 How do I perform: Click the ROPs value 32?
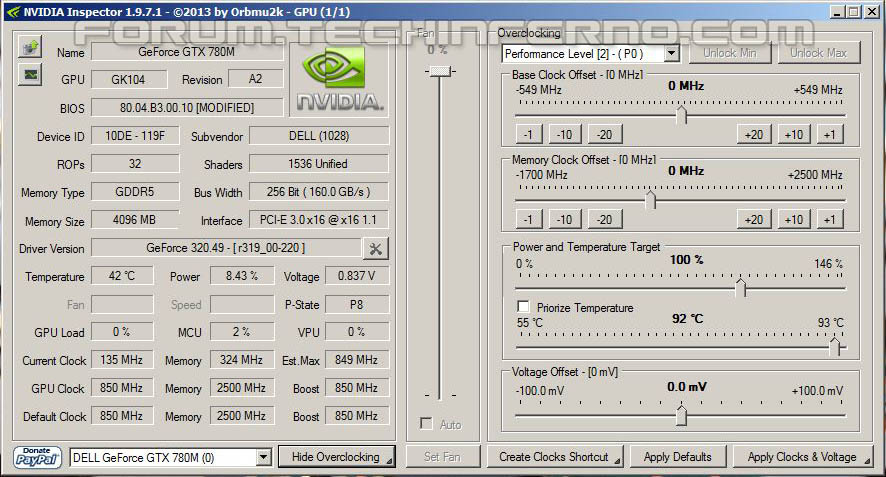pyautogui.click(x=135, y=164)
